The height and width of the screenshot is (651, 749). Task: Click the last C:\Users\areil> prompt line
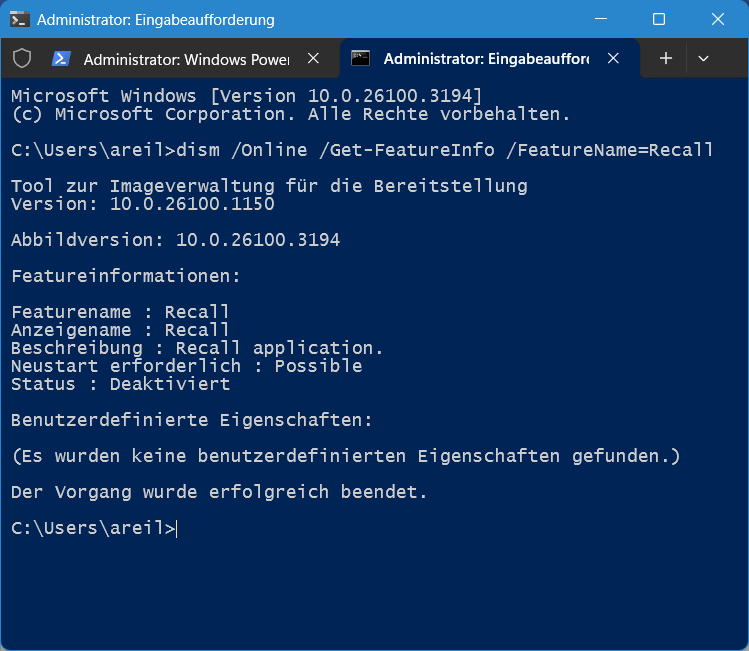click(94, 528)
